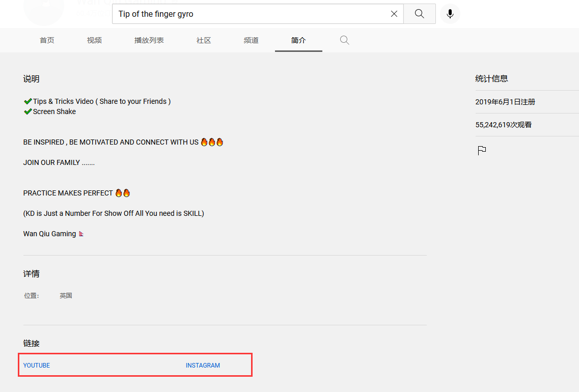This screenshot has height=392, width=579.
Task: Focus the search field with gyro text
Action: pyautogui.click(x=250, y=14)
